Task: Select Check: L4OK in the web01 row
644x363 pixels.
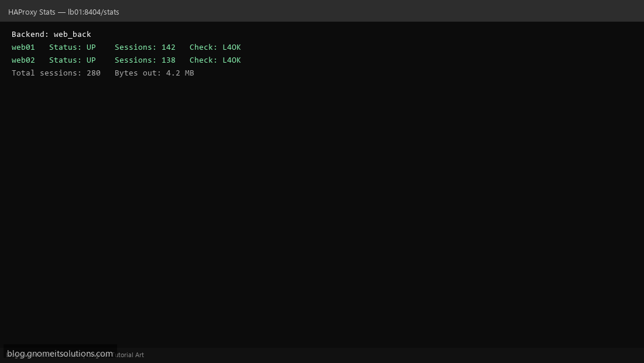Action: pyautogui.click(x=215, y=47)
